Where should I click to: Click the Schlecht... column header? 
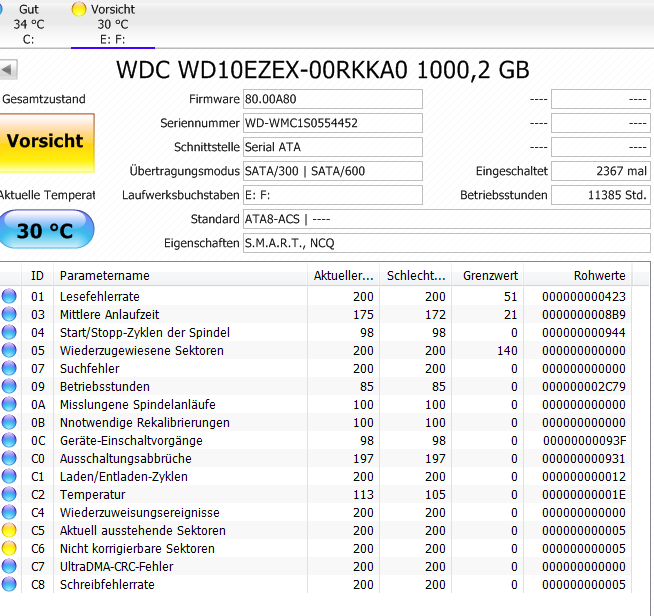[416, 276]
